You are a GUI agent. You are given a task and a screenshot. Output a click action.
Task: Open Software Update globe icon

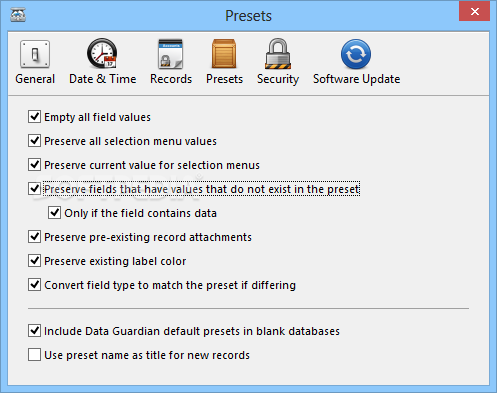[356, 54]
